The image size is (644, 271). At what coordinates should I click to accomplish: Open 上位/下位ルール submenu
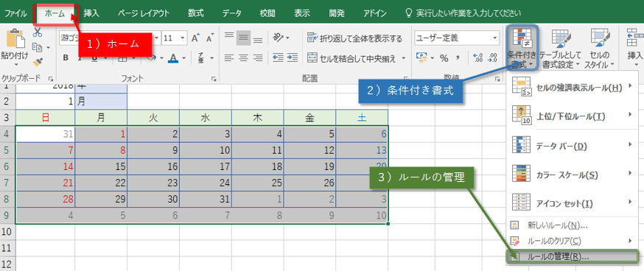572,116
